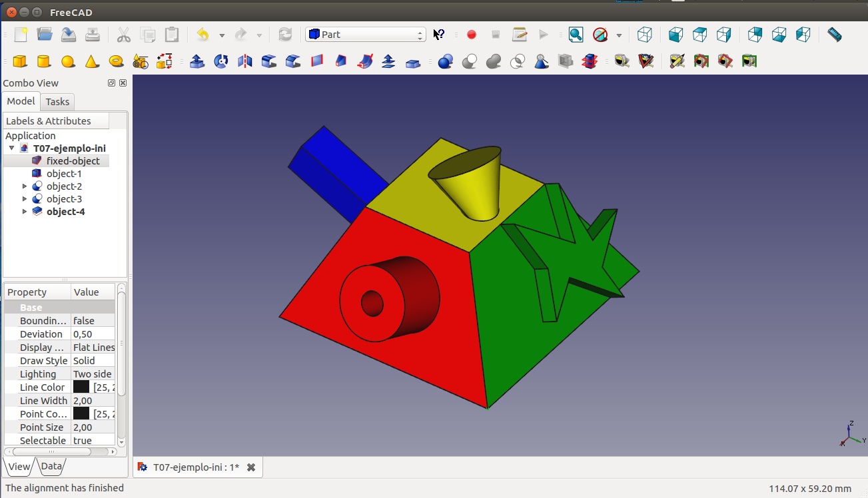Click the Extrude tool icon

click(x=197, y=62)
